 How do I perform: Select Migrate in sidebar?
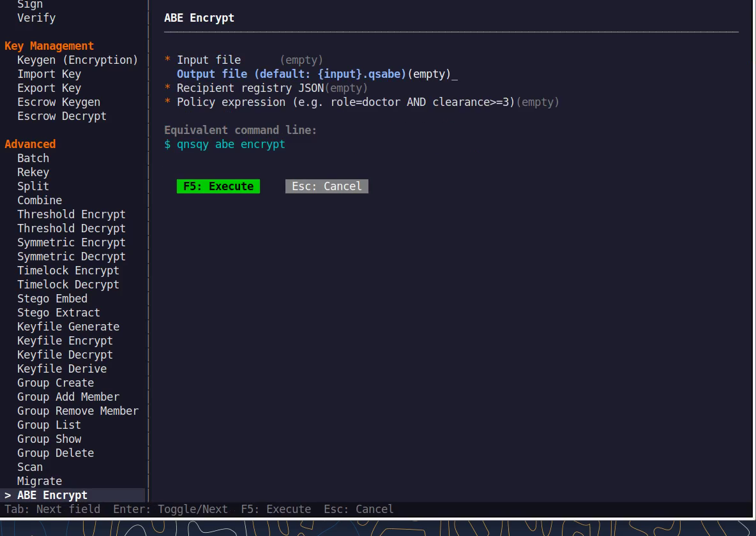[x=40, y=480]
